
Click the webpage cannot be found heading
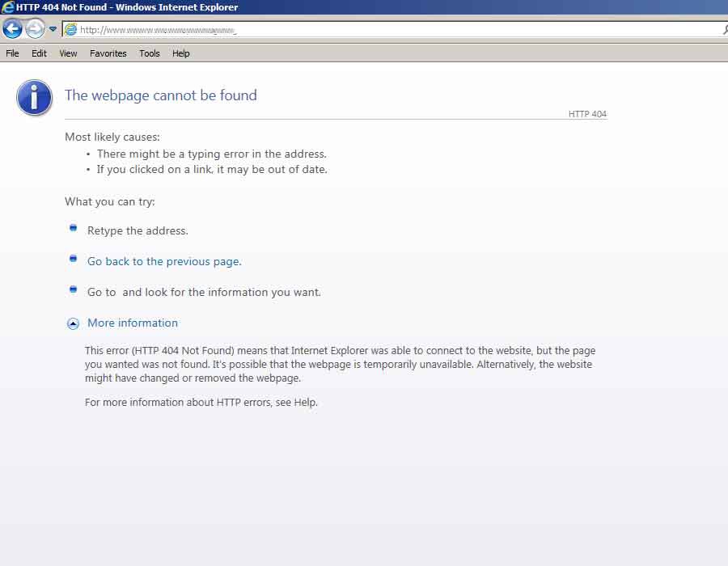coord(161,95)
